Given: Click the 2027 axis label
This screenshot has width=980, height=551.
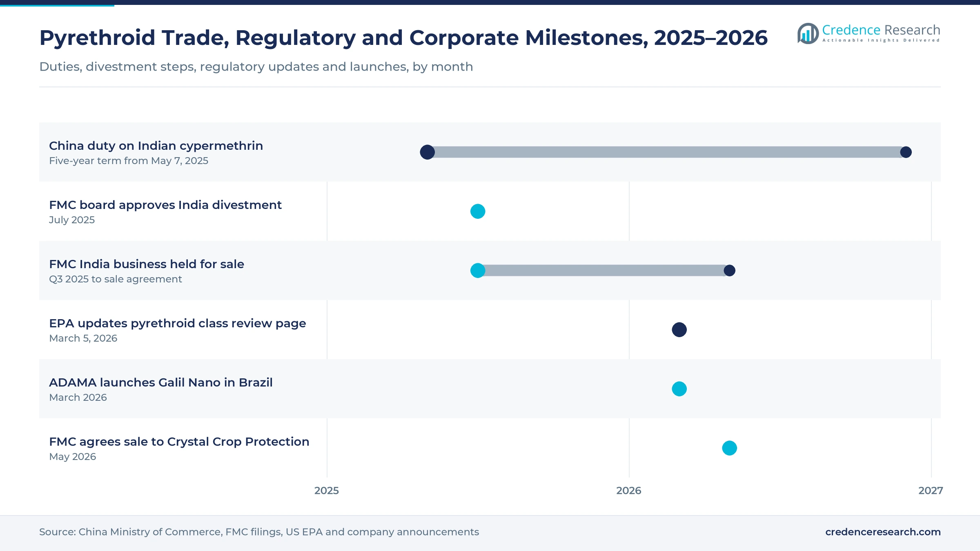Looking at the screenshot, I should point(931,491).
